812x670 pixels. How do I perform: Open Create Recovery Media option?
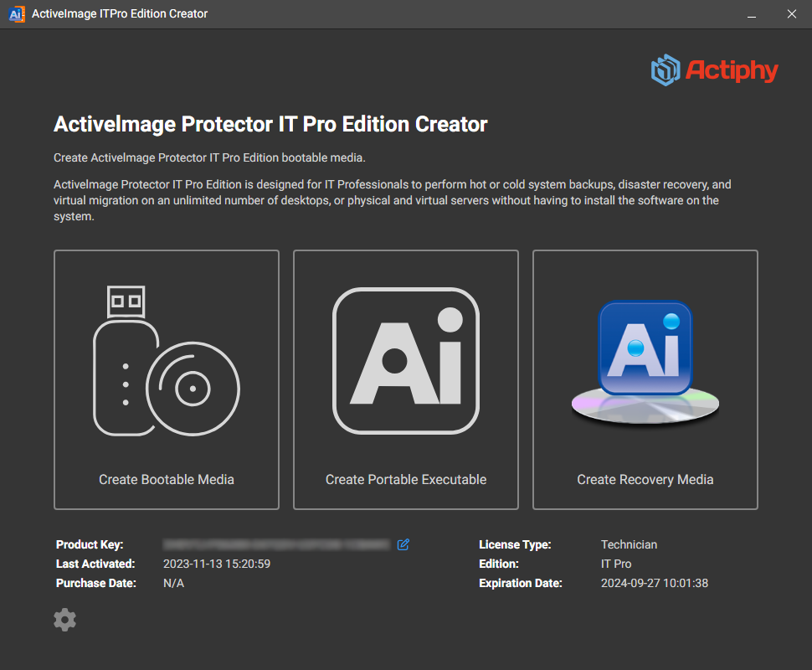point(645,480)
